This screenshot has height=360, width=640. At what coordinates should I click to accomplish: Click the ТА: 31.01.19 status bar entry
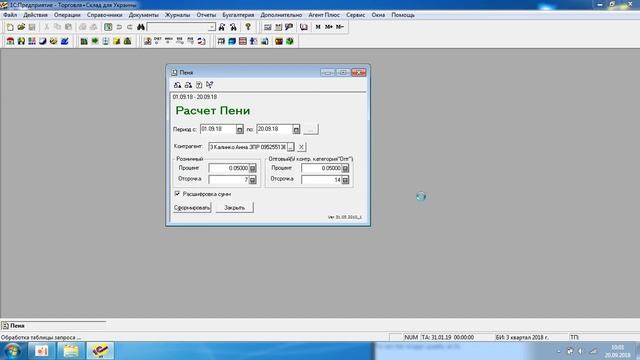(x=448, y=337)
